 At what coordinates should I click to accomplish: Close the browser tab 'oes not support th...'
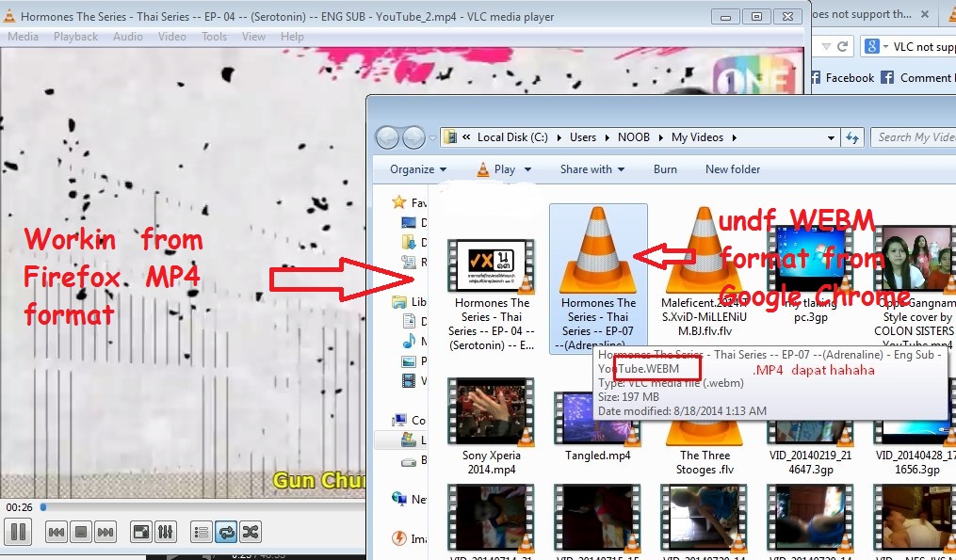point(925,14)
